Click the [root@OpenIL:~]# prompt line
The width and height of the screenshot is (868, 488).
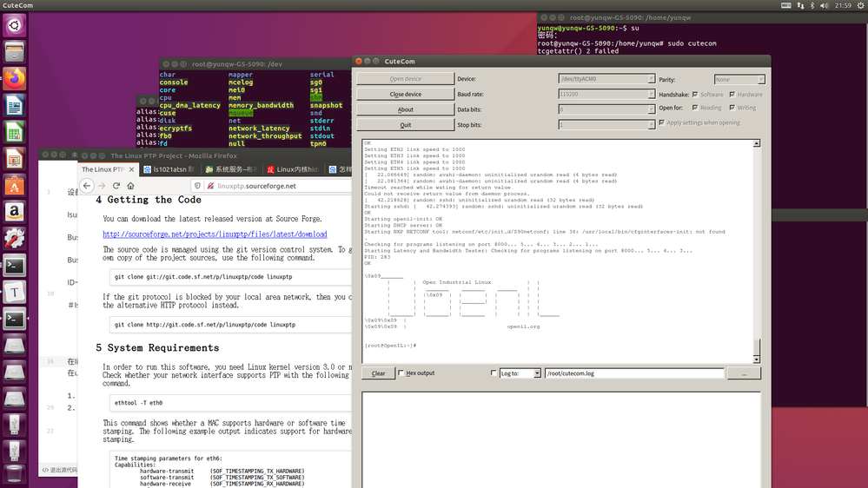pyautogui.click(x=390, y=346)
